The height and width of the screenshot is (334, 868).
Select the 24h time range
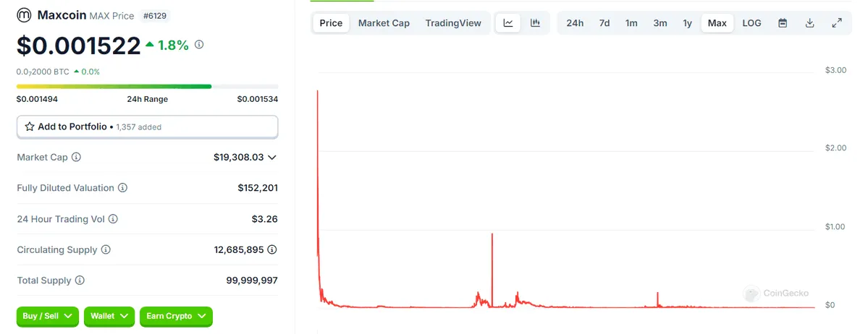575,23
